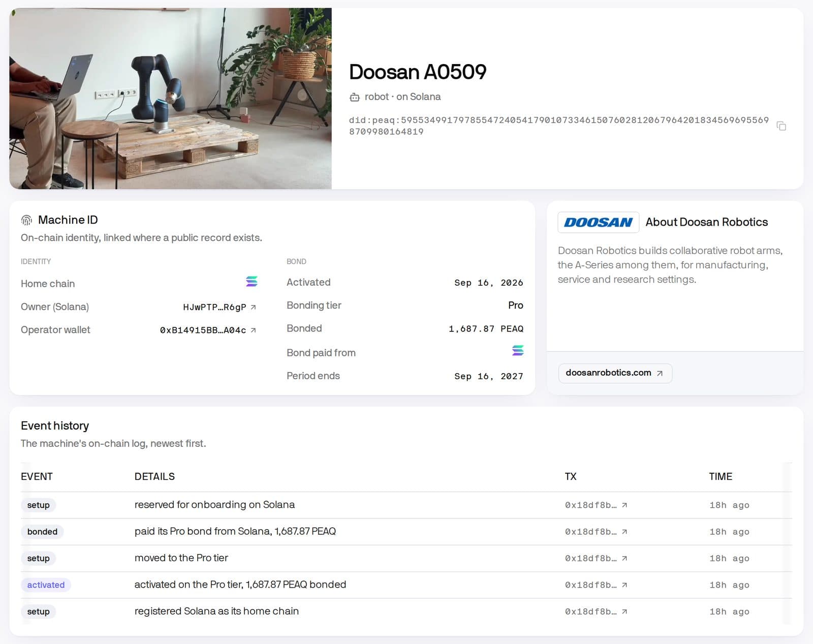The width and height of the screenshot is (813, 644).
Task: Click the 'activated' event tag
Action: (46, 585)
